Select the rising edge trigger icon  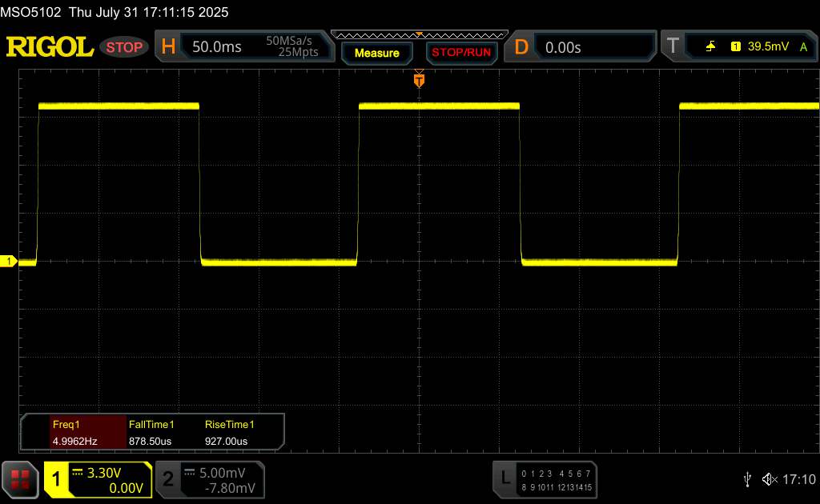tap(710, 47)
